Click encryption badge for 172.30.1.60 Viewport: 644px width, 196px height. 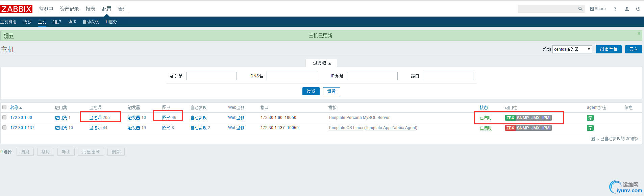[x=590, y=118]
